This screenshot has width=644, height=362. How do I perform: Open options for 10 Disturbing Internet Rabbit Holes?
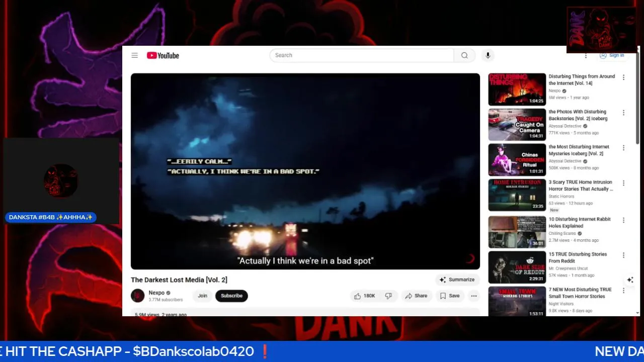click(x=623, y=220)
